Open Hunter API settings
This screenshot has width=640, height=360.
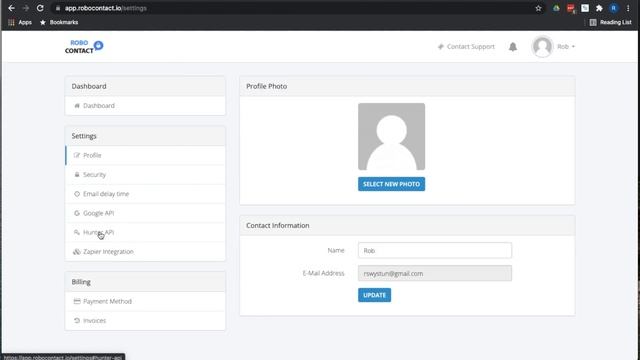click(x=145, y=232)
